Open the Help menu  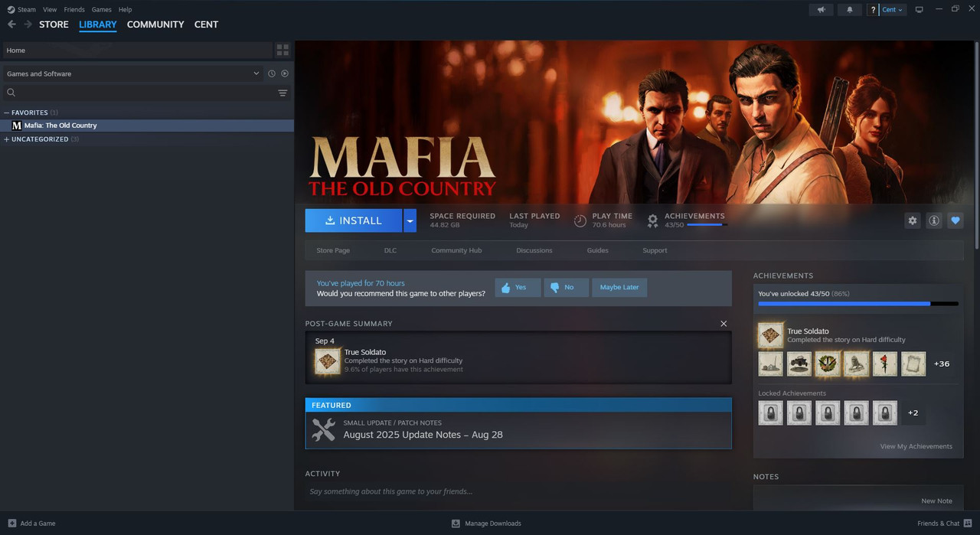coord(125,10)
